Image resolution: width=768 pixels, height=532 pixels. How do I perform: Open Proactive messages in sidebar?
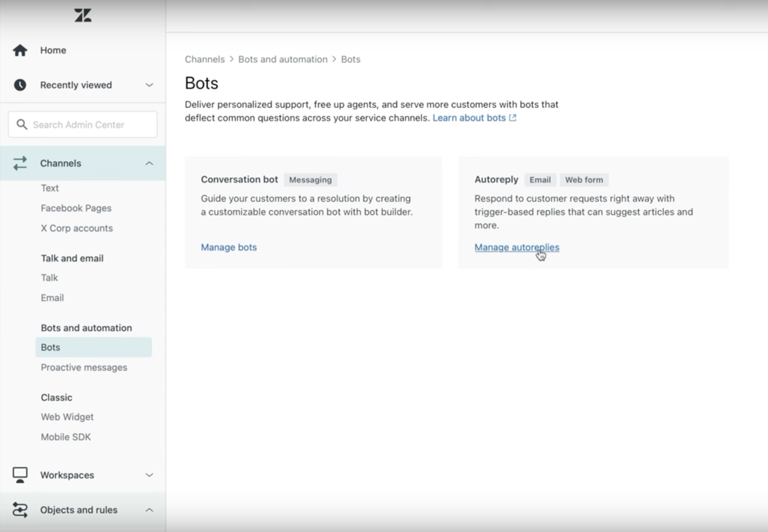(84, 367)
